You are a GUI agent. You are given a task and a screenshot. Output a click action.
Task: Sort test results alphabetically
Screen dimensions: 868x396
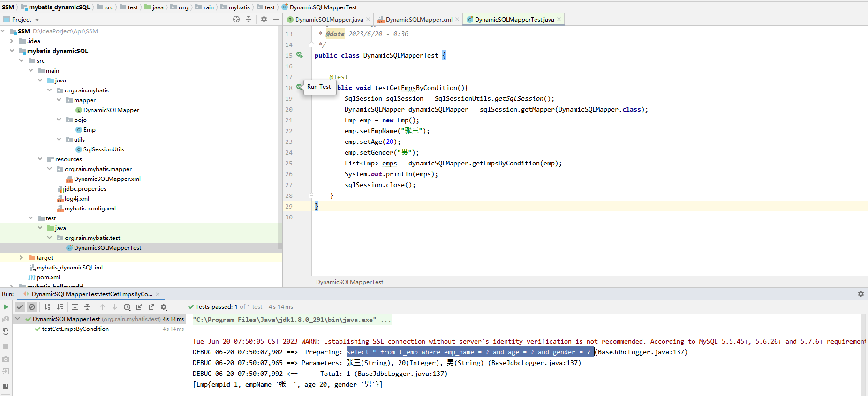click(x=47, y=307)
